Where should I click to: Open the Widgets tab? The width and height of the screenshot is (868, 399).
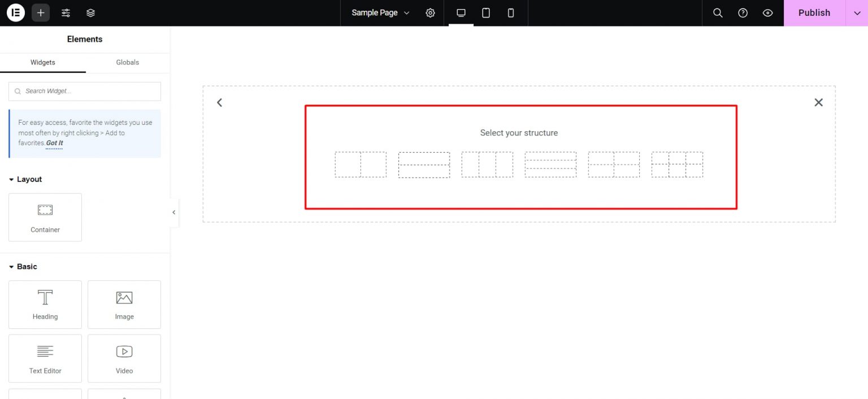coord(42,62)
